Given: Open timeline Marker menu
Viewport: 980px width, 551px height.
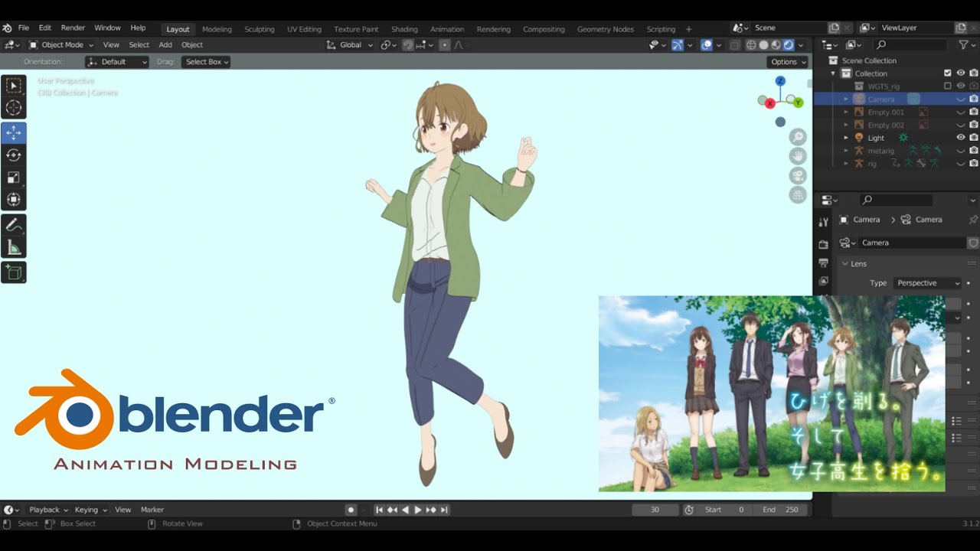Looking at the screenshot, I should [x=152, y=510].
